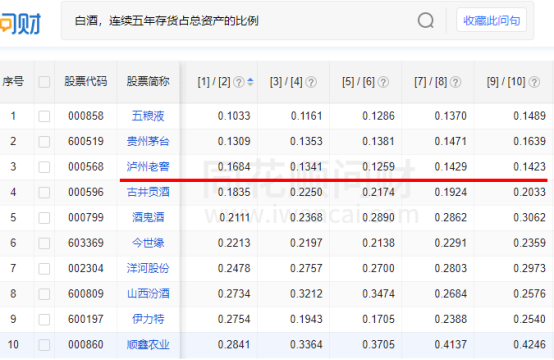Open help icon beside [1] / [2]

pos(239,82)
